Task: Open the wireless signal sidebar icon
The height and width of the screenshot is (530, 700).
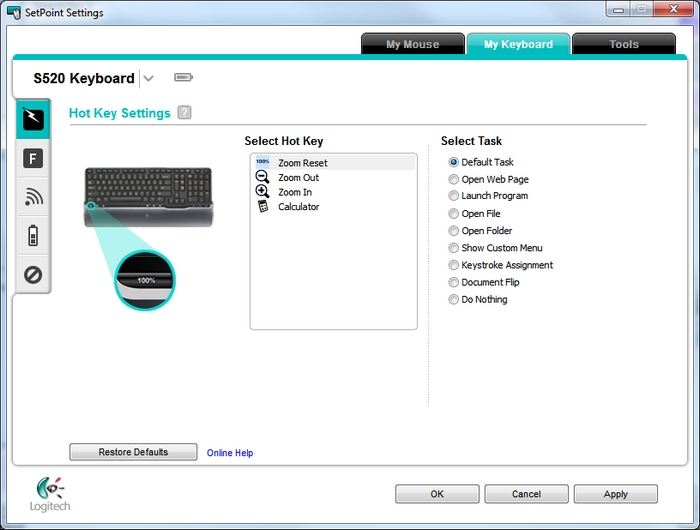Action: [x=33, y=197]
